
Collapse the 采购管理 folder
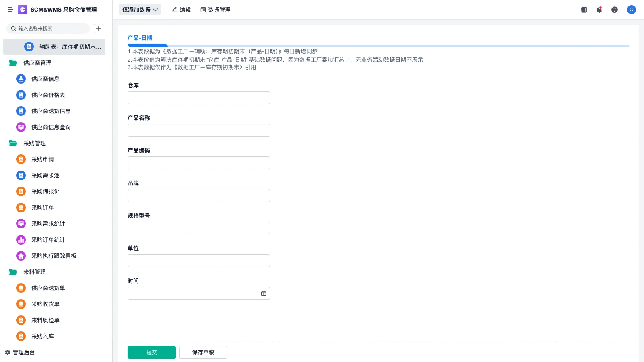(13, 143)
